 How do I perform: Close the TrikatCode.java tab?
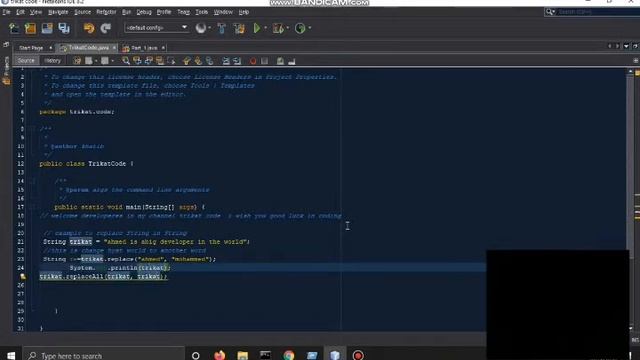[x=114, y=48]
